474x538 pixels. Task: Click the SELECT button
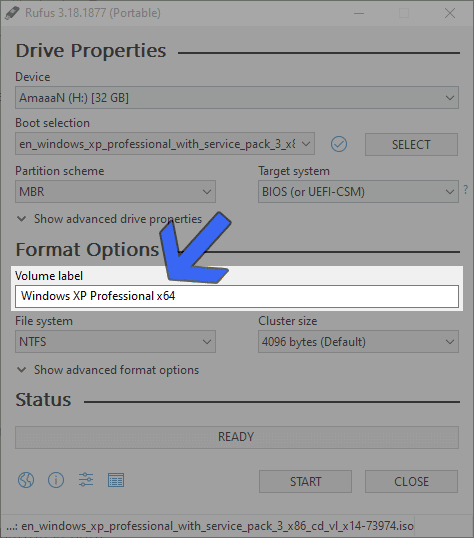point(411,144)
